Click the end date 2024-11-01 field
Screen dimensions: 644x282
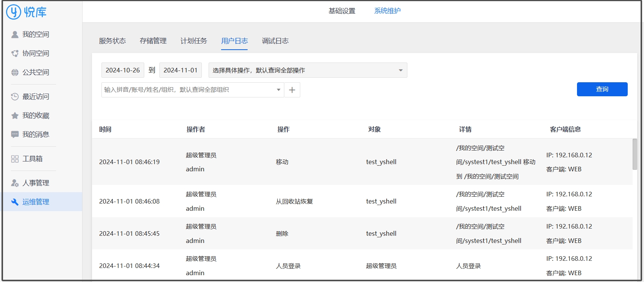(x=181, y=70)
